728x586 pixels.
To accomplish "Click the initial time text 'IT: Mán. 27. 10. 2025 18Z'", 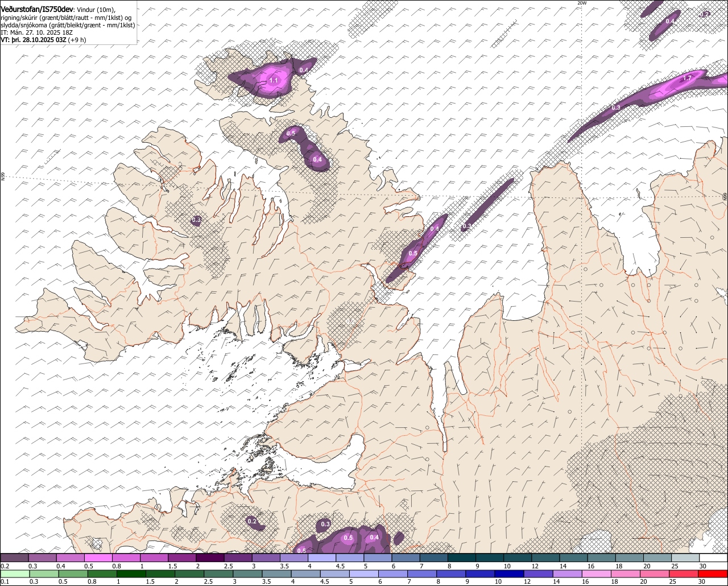I will tap(37, 32).
